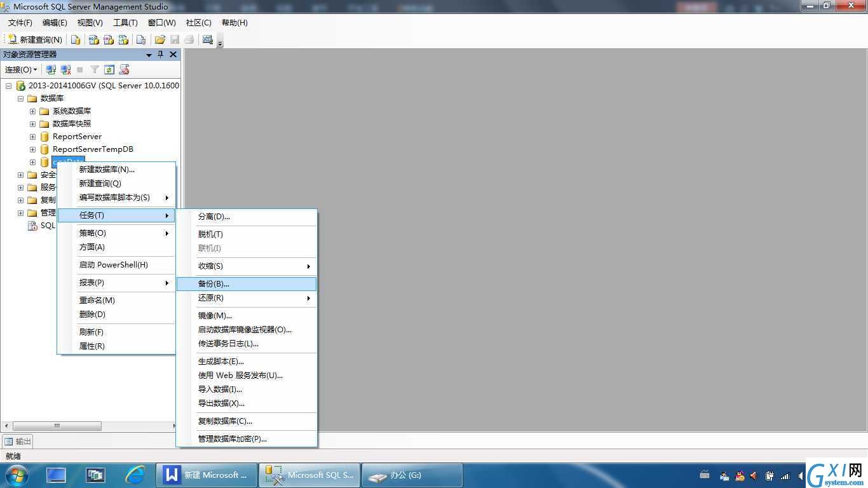Switch to 新建 Microsoft Word taskbar window
The image size is (868, 488).
207,475
